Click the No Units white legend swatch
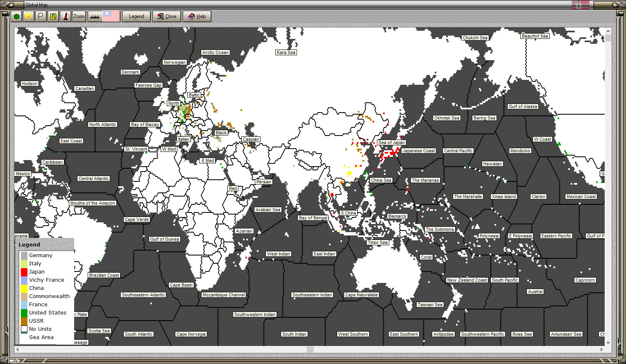 [x=24, y=329]
